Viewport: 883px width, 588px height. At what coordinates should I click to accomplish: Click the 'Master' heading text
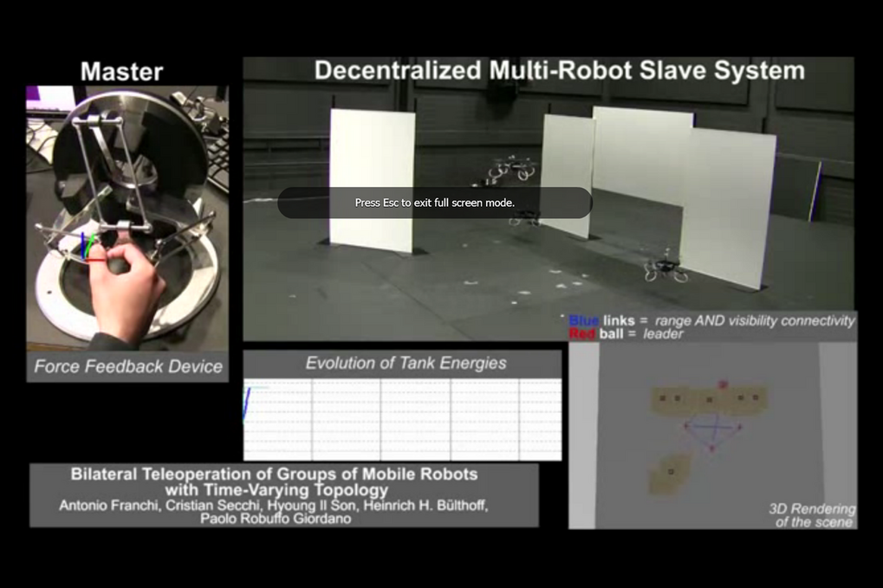click(x=121, y=72)
